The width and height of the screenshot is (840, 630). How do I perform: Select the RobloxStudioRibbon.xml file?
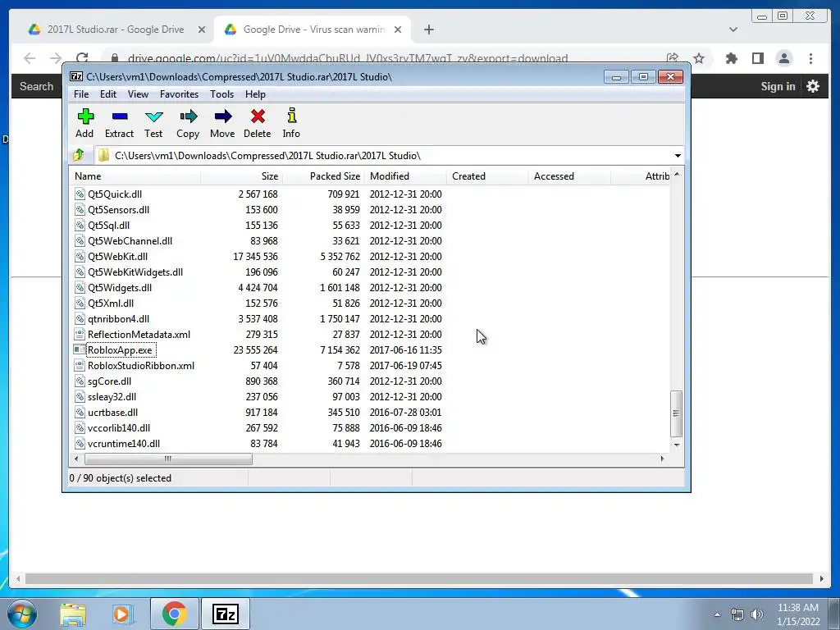tap(141, 366)
